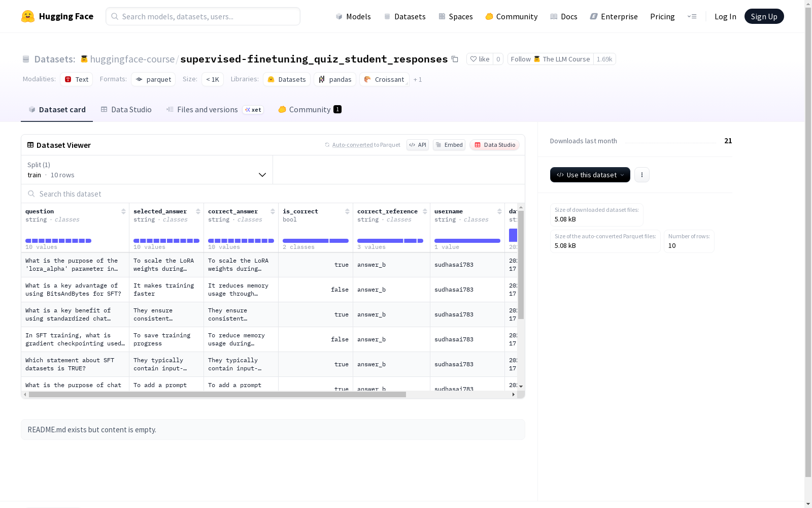
Task: Click the is_correct distribution bar
Action: pyautogui.click(x=316, y=241)
